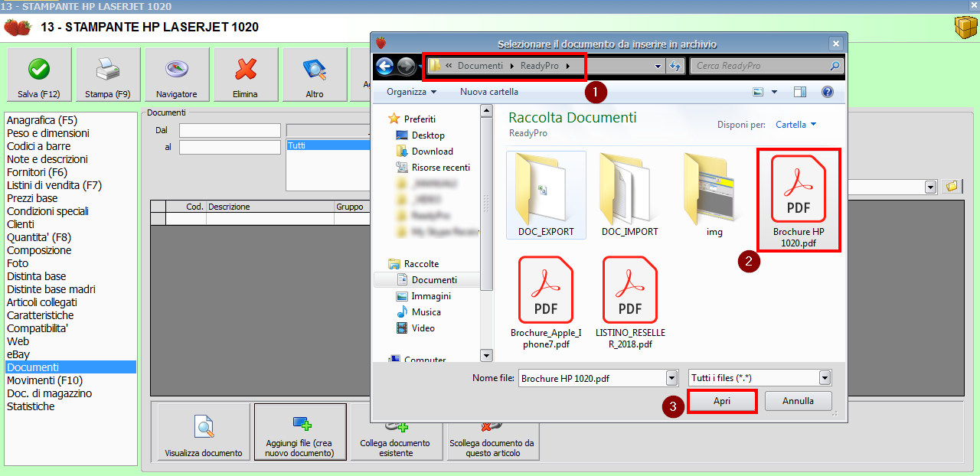Click the Salva (F12) green checkmark button
The image size is (980, 476).
click(x=39, y=75)
